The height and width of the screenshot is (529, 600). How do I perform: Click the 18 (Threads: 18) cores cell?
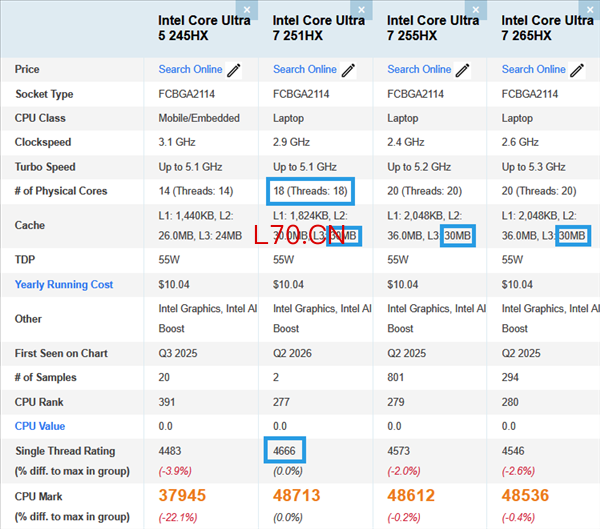pos(310,191)
